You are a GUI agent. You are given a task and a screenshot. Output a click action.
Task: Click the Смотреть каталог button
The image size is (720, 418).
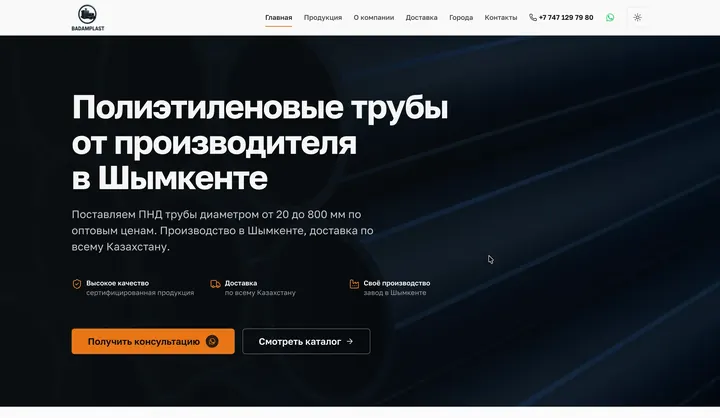[x=306, y=341]
